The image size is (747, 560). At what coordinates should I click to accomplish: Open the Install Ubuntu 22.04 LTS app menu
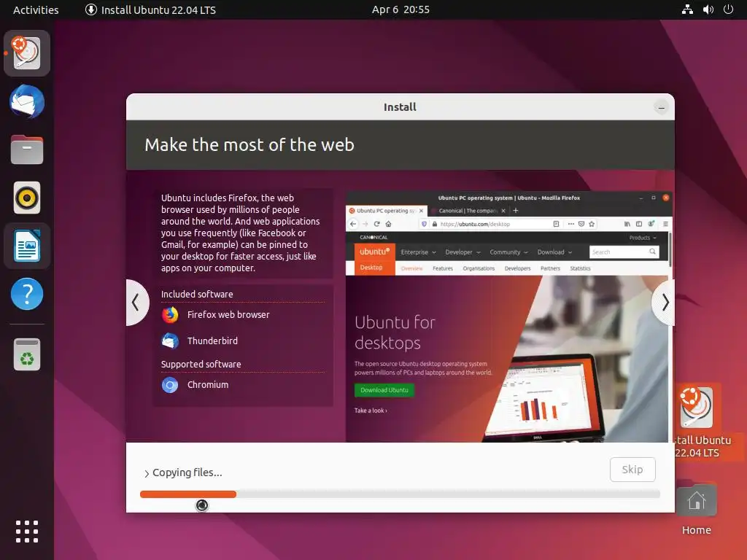(x=150, y=9)
